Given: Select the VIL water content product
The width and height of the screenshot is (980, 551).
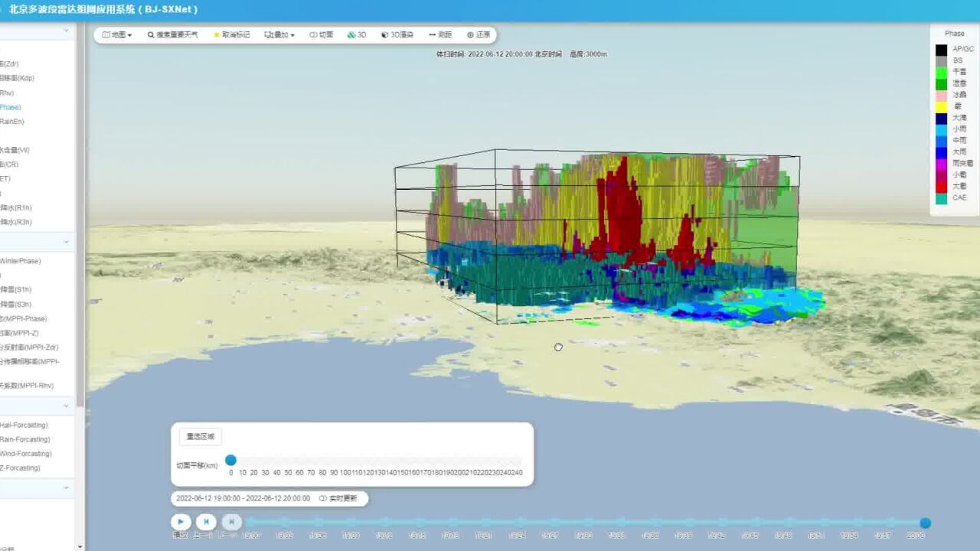Looking at the screenshot, I should pyautogui.click(x=15, y=150).
